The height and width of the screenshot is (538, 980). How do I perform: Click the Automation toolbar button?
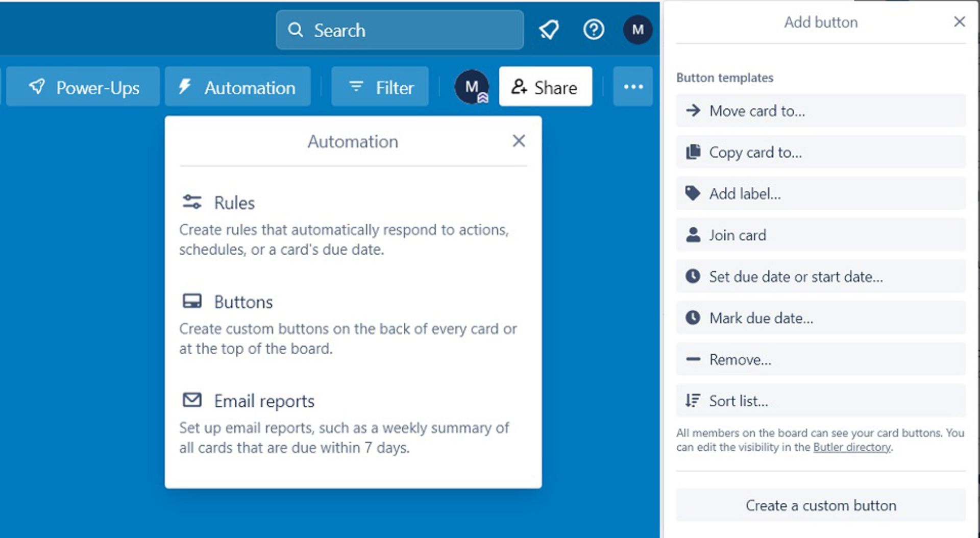pyautogui.click(x=237, y=87)
